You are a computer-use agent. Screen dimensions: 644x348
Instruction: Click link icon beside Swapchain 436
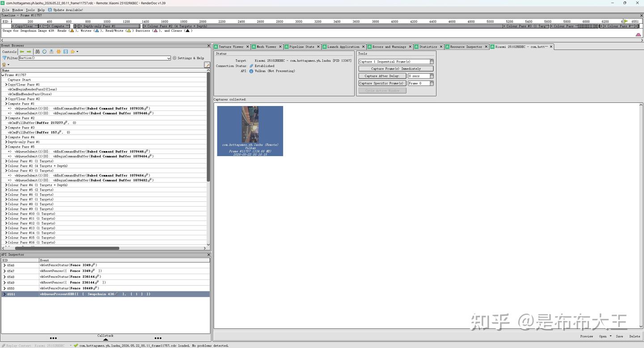coord(117,294)
